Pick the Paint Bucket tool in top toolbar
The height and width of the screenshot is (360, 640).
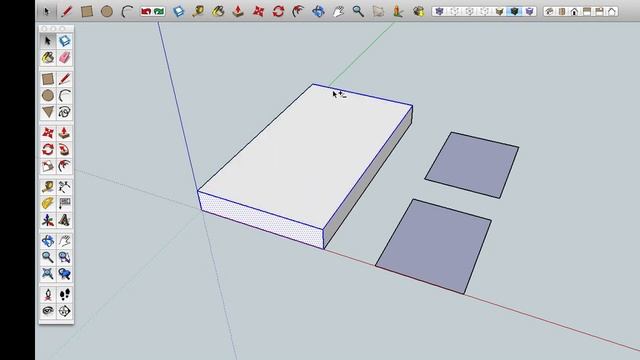pos(218,11)
